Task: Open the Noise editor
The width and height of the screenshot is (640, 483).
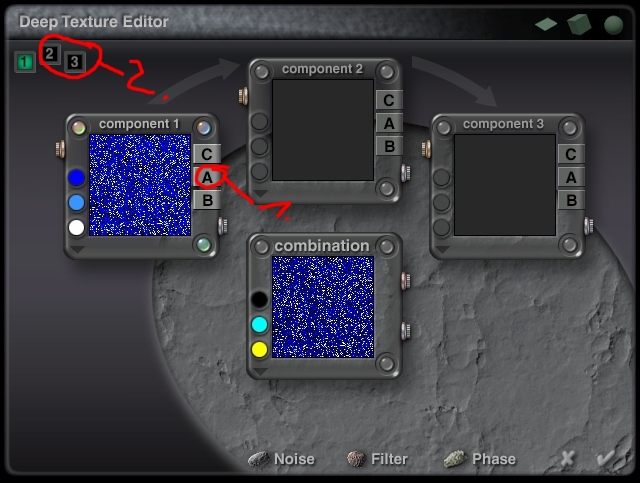Action: 282,459
